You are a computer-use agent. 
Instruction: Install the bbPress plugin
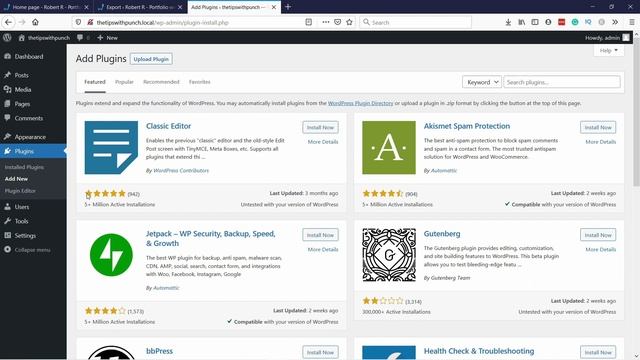point(320,352)
